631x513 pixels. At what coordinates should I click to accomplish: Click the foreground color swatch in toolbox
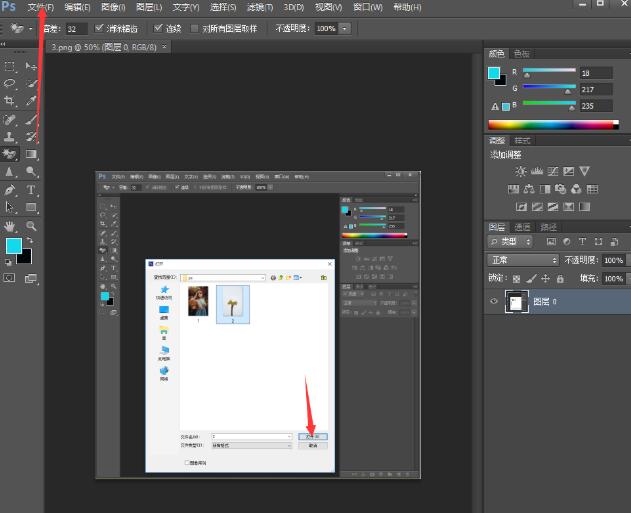pos(14,246)
